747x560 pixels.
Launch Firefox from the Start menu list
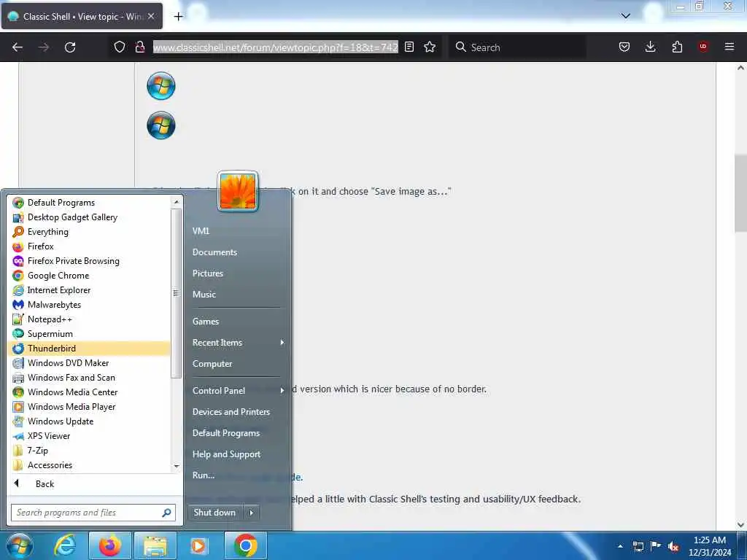pos(89,246)
